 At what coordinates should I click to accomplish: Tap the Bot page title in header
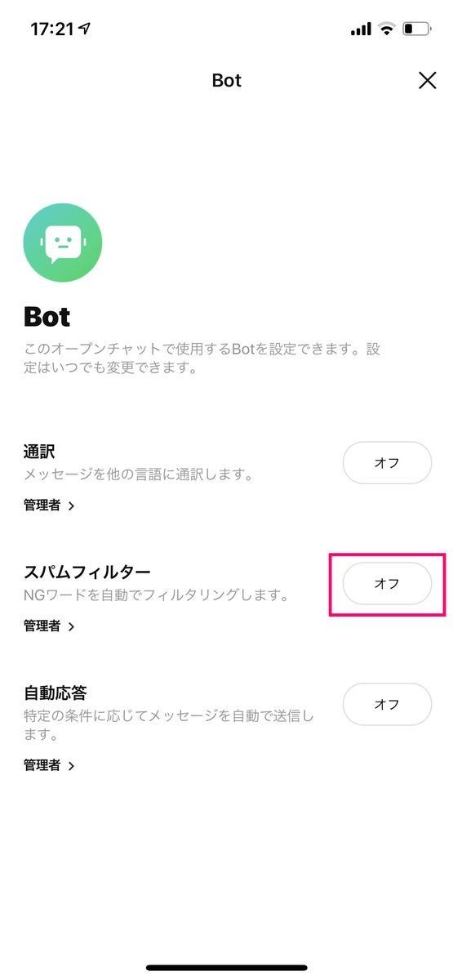(227, 80)
